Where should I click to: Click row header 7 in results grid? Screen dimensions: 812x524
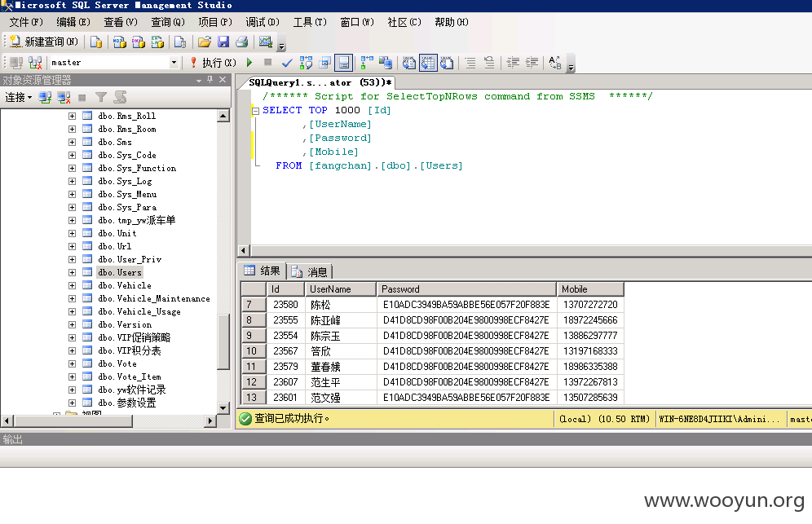254,305
